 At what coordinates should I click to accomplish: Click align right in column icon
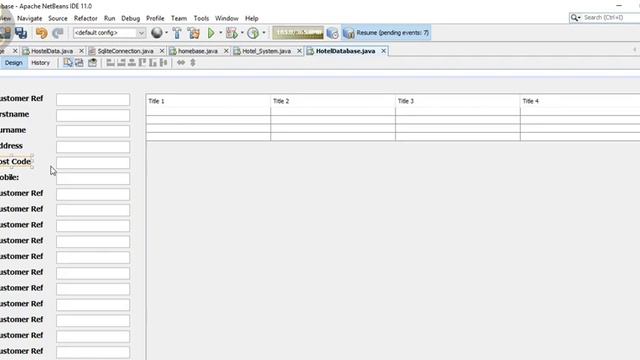click(121, 62)
